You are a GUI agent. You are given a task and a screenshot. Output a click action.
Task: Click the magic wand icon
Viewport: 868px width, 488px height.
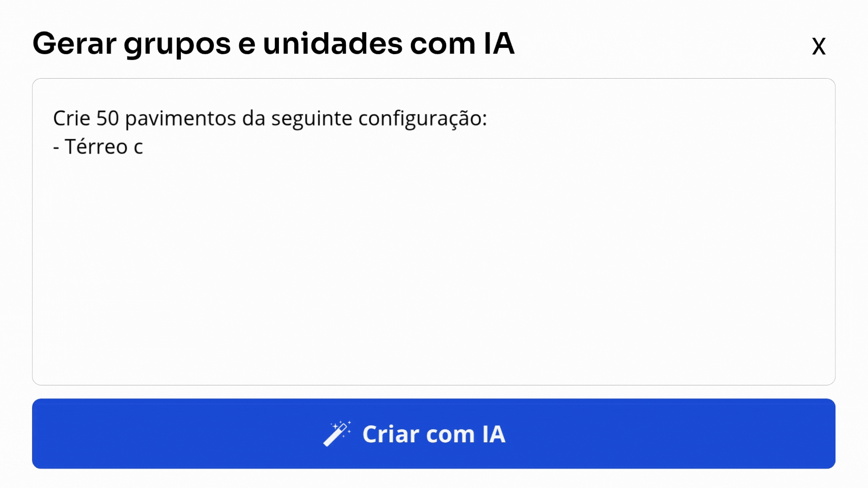tap(337, 434)
